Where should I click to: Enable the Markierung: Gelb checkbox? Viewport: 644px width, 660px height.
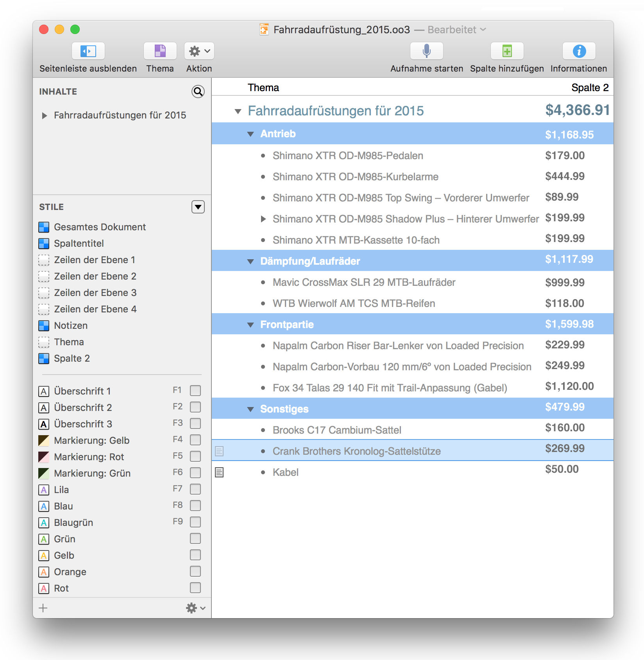pyautogui.click(x=195, y=440)
